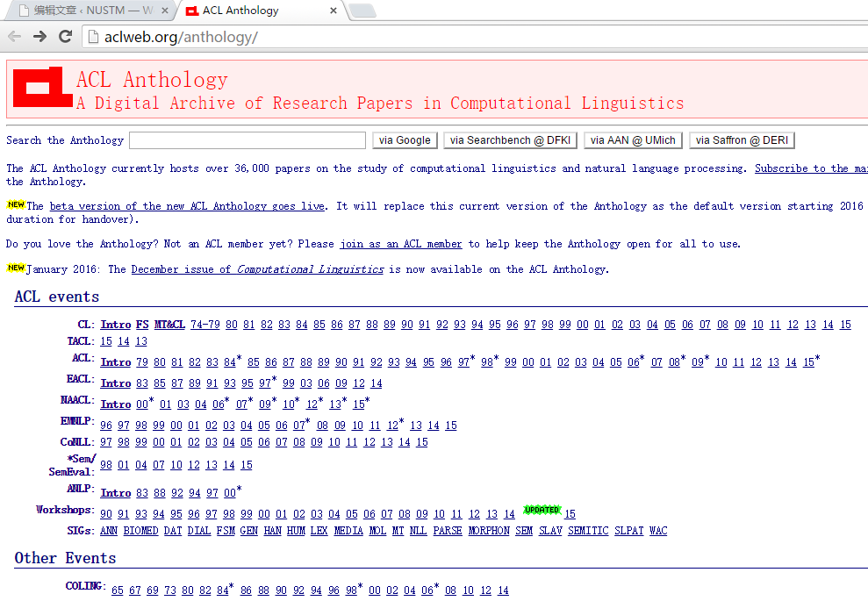
Task: Open Workshops 15 updated link
Action: click(570, 513)
